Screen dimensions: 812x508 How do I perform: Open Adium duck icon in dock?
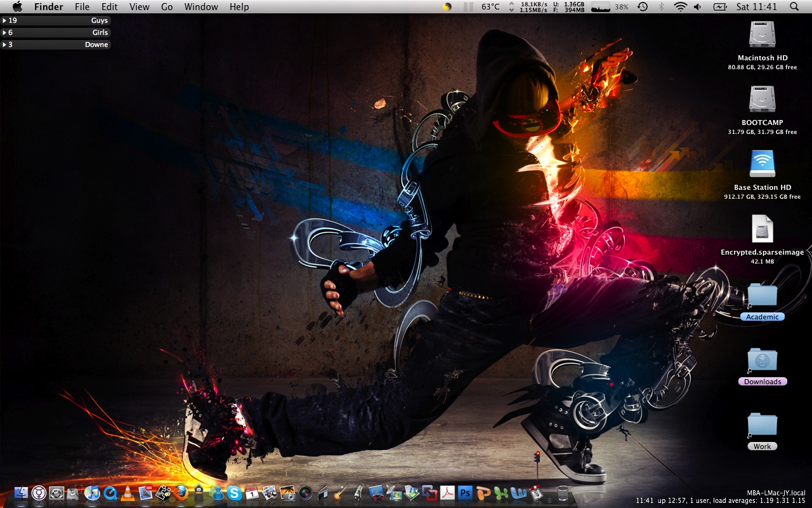[x=199, y=492]
